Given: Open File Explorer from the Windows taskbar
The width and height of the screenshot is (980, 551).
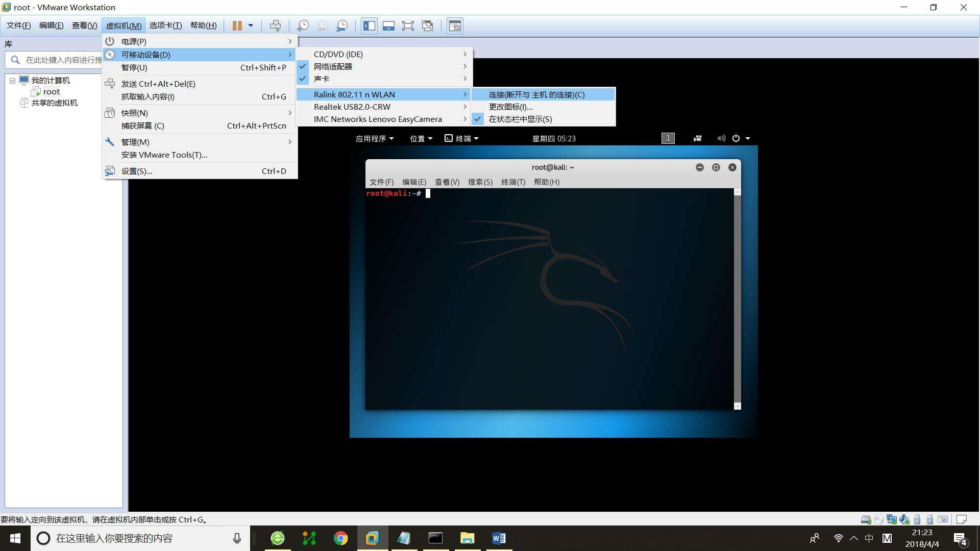Looking at the screenshot, I should pos(467,538).
